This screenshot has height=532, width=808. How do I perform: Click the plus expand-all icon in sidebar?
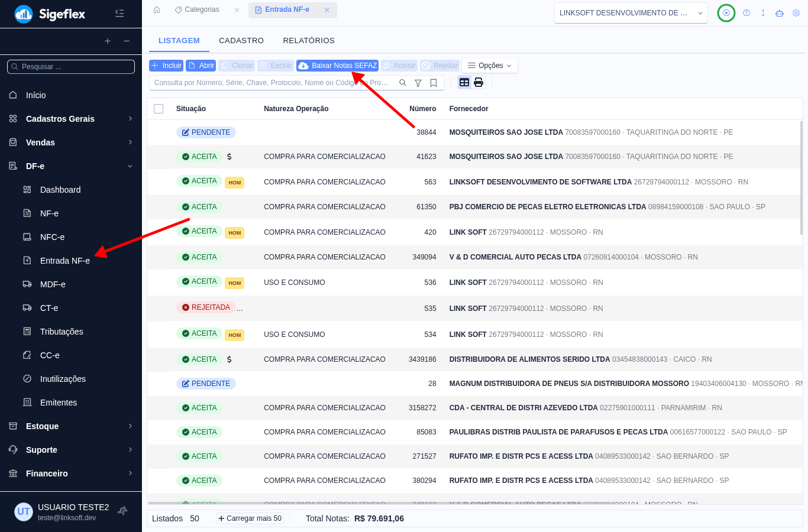click(x=108, y=41)
